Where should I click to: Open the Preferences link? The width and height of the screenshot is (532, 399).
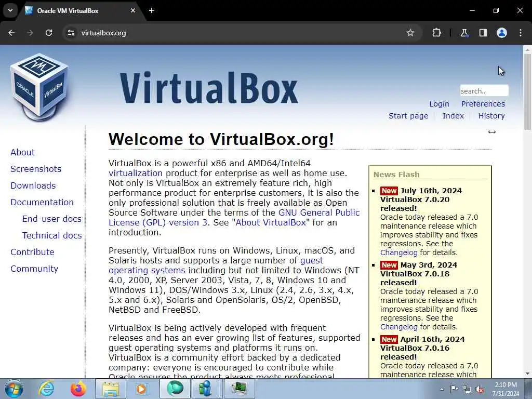click(483, 104)
